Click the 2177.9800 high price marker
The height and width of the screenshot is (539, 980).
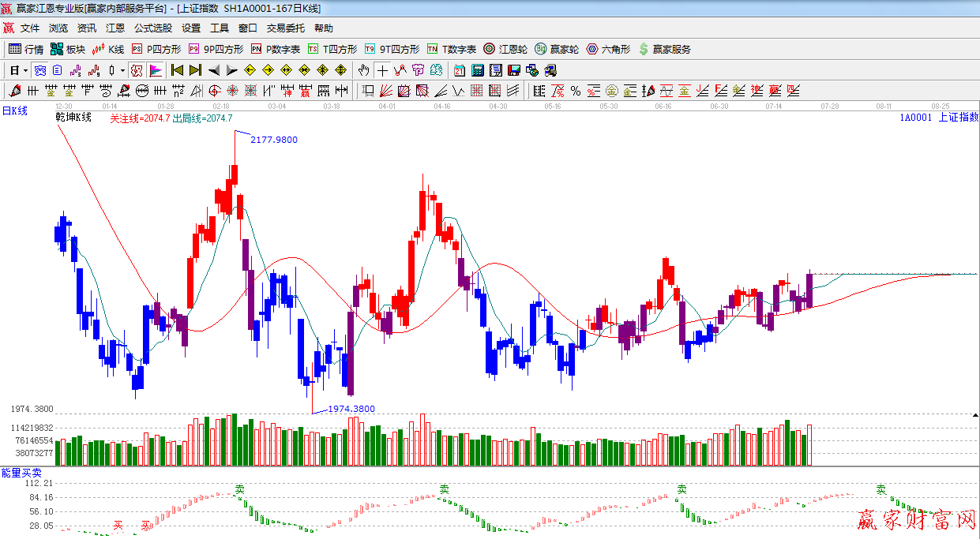(x=273, y=140)
